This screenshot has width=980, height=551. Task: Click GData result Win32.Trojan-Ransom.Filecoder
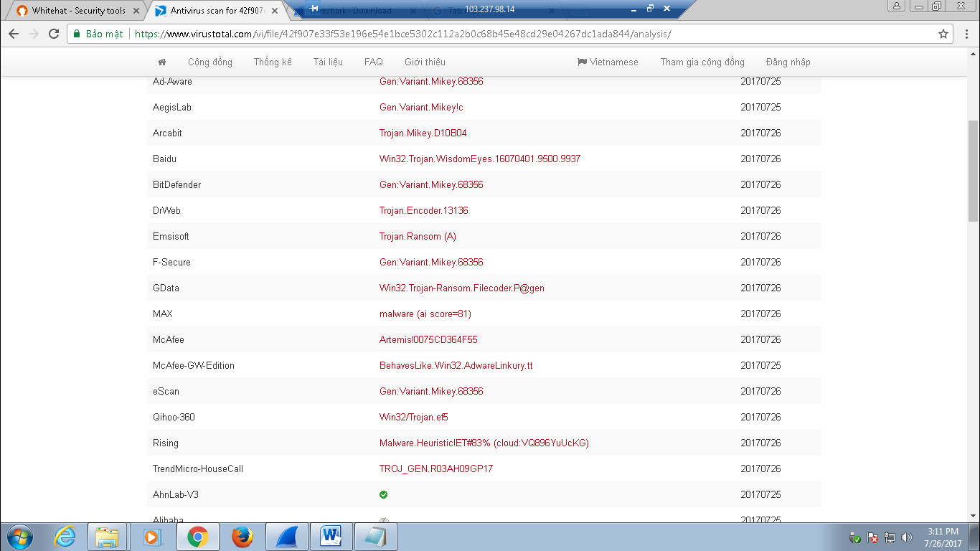tap(462, 288)
